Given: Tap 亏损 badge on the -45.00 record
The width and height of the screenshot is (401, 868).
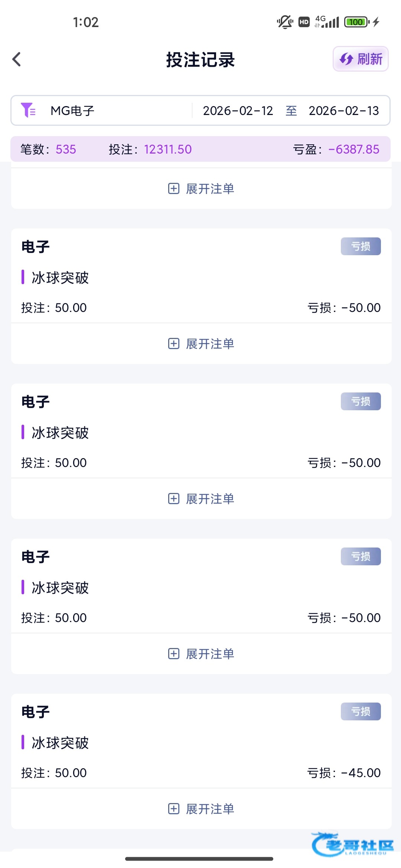Looking at the screenshot, I should point(361,711).
